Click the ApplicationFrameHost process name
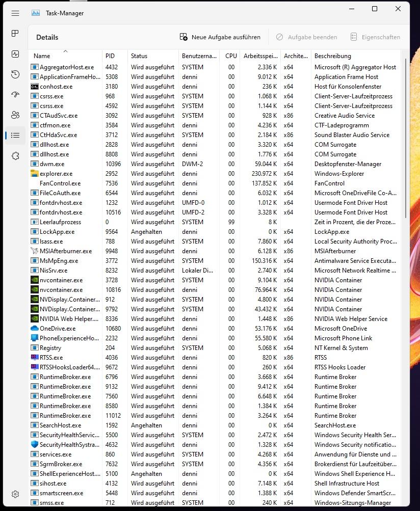This screenshot has height=511, width=420. pos(70,77)
